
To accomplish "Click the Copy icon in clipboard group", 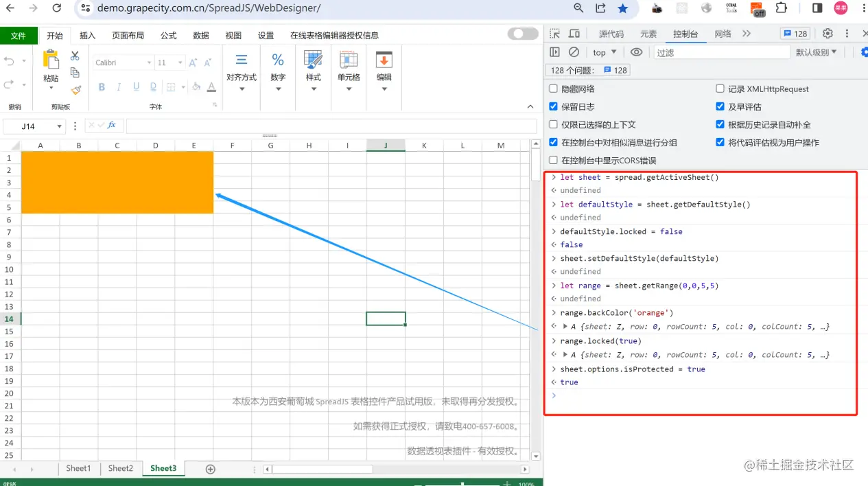I will (75, 72).
